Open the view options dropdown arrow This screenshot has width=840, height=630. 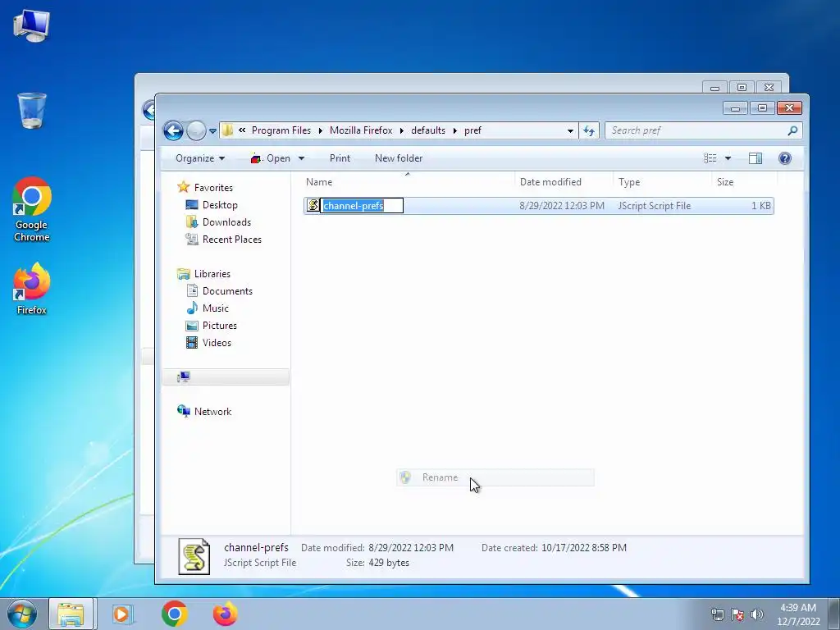[728, 158]
